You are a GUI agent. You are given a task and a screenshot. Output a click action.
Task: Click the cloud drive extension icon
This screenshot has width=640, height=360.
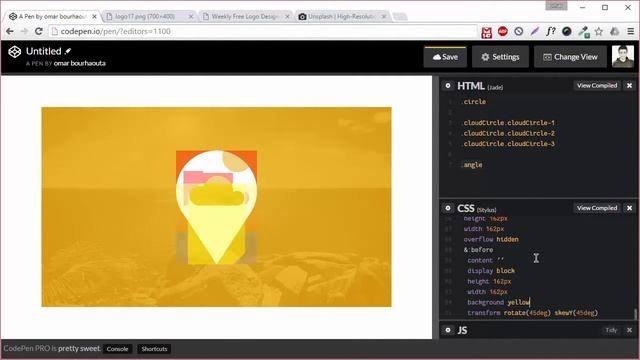(615, 31)
